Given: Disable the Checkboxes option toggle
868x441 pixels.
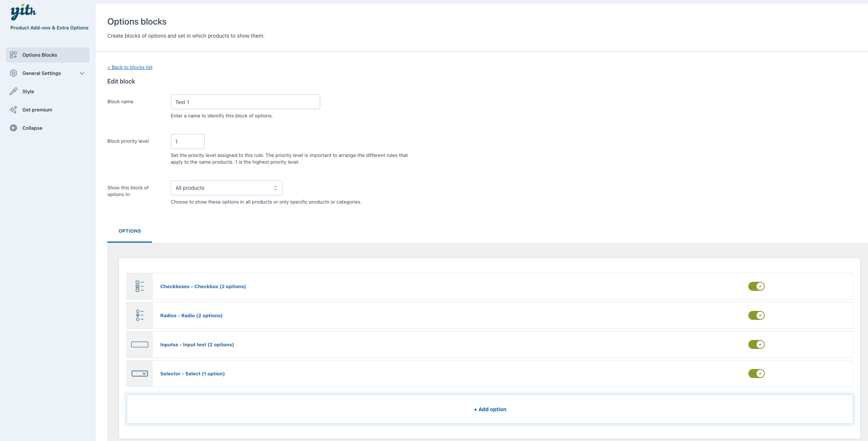Looking at the screenshot, I should [756, 286].
